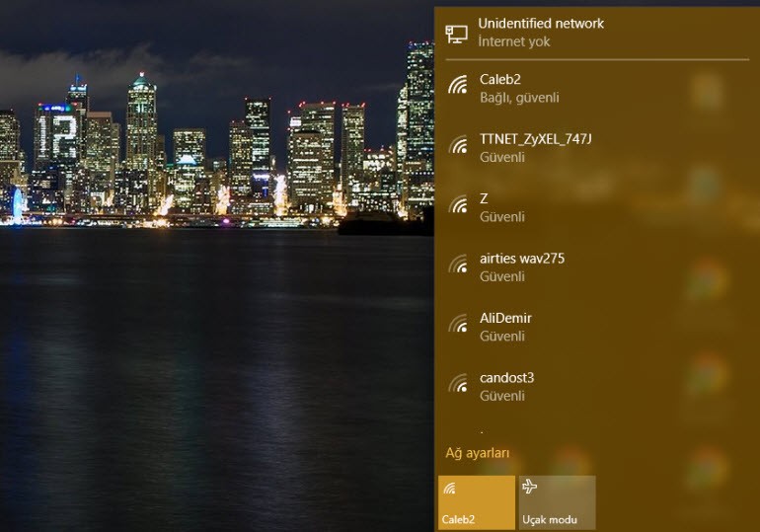This screenshot has height=532, width=760.
Task: Click the TTNET_ZyXEL_747J Wi-Fi signal icon
Action: 457,146
